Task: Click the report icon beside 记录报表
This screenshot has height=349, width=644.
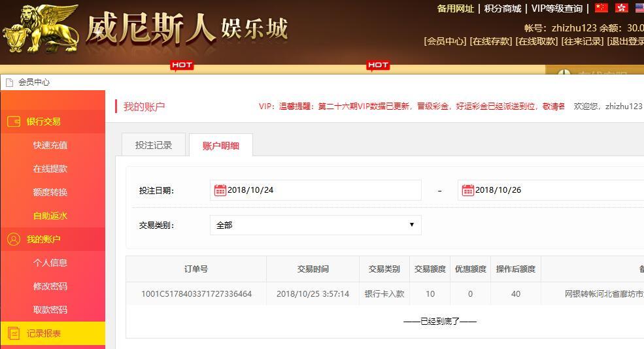Action: [x=14, y=333]
